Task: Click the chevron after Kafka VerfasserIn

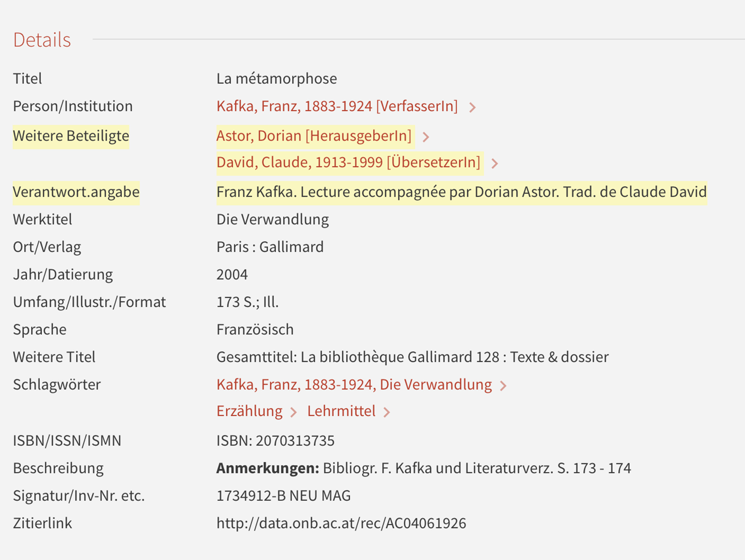Action: tap(472, 107)
